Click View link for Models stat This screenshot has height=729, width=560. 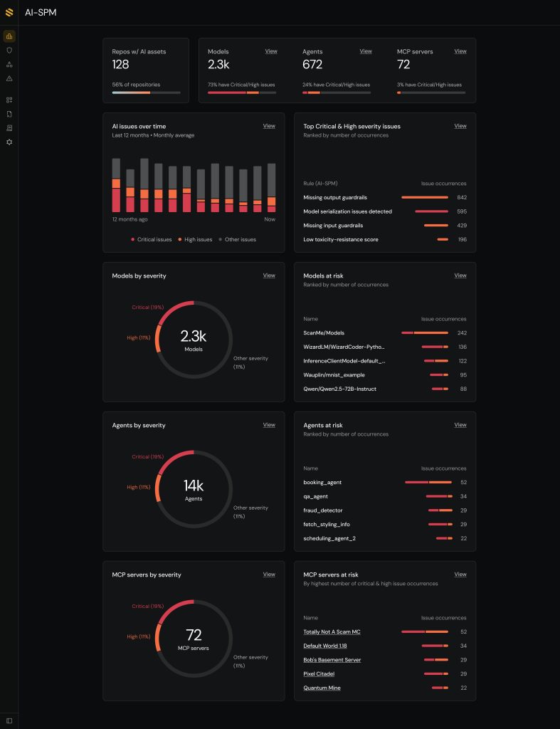271,51
